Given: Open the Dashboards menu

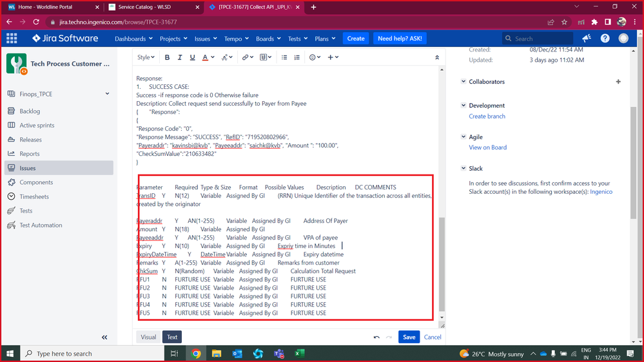Looking at the screenshot, I should [133, 39].
